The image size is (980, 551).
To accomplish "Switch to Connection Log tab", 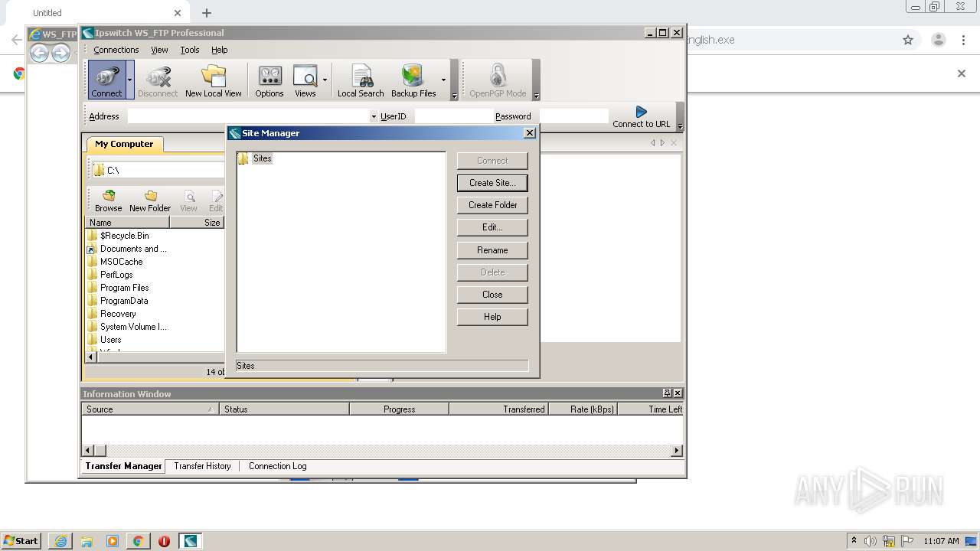I will [x=277, y=466].
